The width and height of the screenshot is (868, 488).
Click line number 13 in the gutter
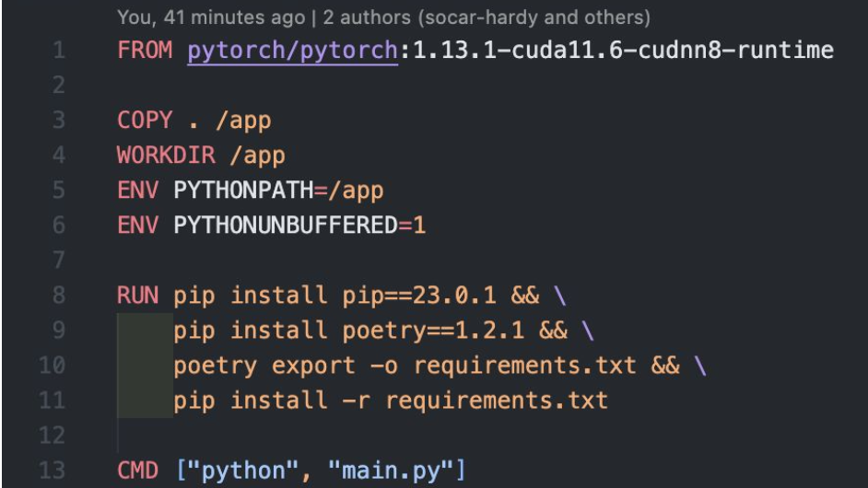pyautogui.click(x=52, y=471)
